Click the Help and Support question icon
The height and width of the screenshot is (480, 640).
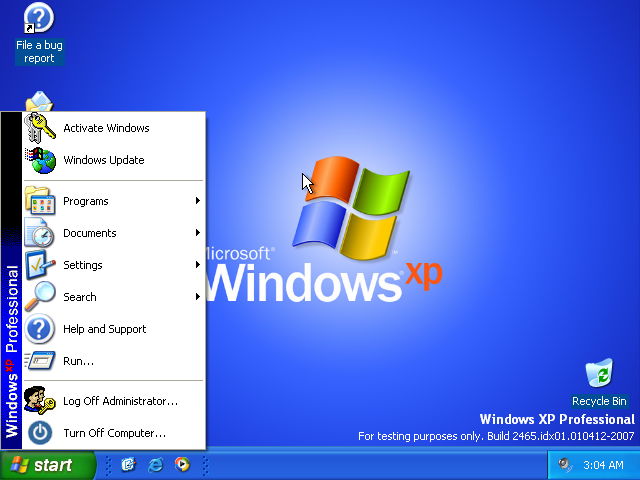click(40, 329)
